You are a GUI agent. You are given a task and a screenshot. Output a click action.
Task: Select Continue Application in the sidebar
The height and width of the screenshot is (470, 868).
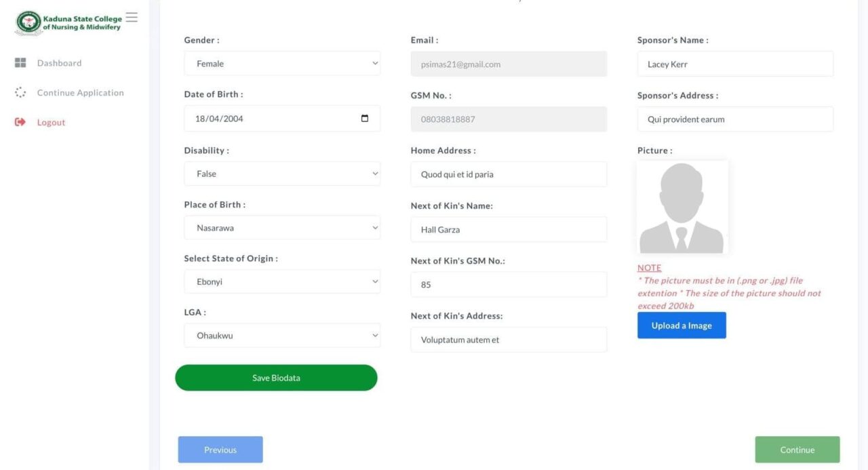pyautogui.click(x=80, y=93)
